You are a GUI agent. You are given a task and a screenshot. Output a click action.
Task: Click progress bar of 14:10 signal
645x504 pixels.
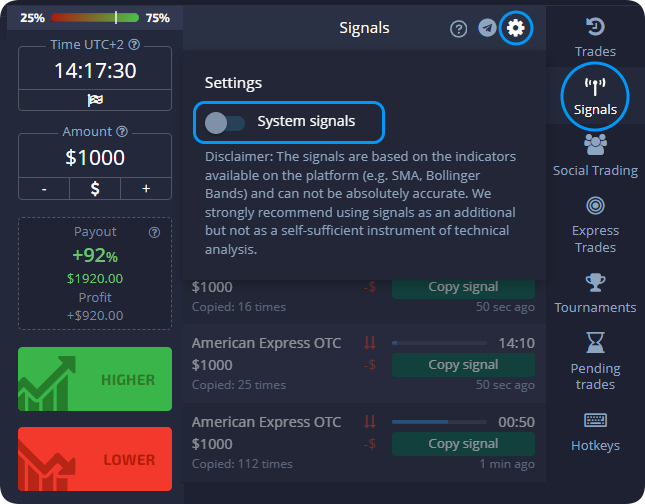[439, 343]
